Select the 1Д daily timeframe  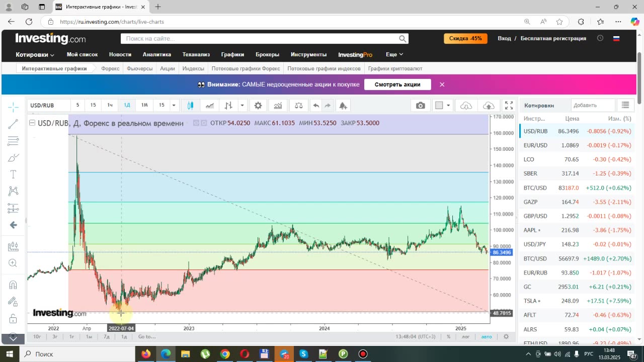point(127,105)
